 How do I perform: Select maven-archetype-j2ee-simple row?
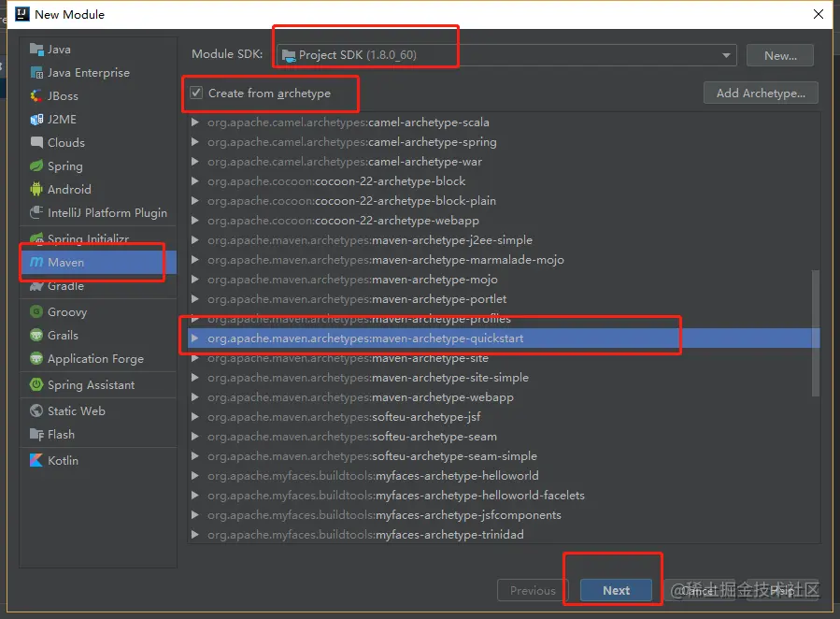[x=504, y=240]
